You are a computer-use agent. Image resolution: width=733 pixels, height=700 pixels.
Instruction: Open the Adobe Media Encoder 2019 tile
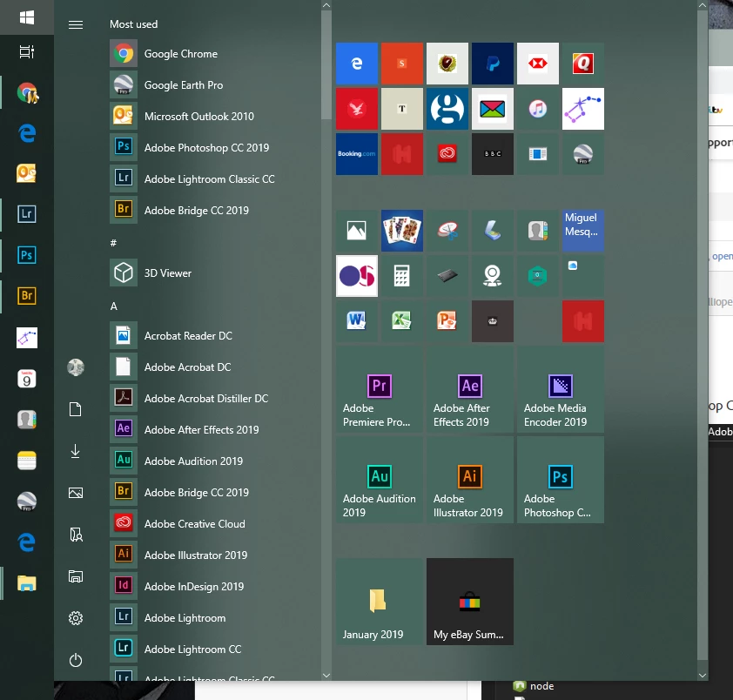click(x=561, y=389)
